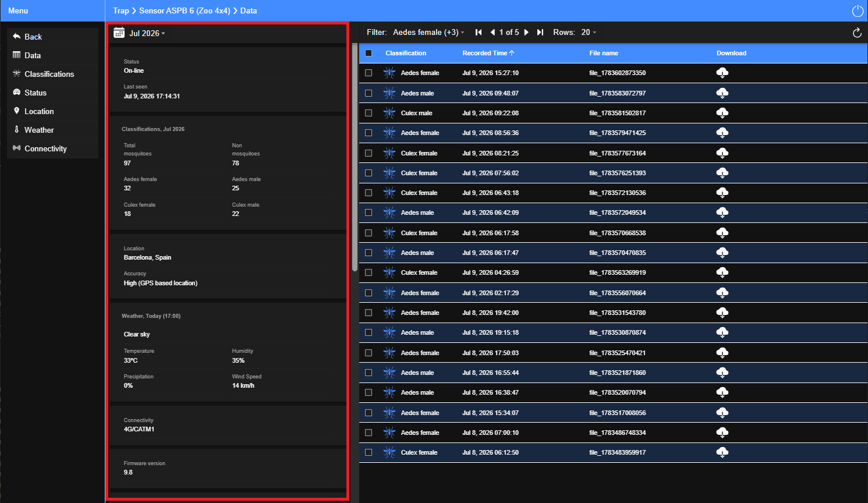Open the Jul 2026 month dropdown
Image resolution: width=868 pixels, height=503 pixels.
147,33
